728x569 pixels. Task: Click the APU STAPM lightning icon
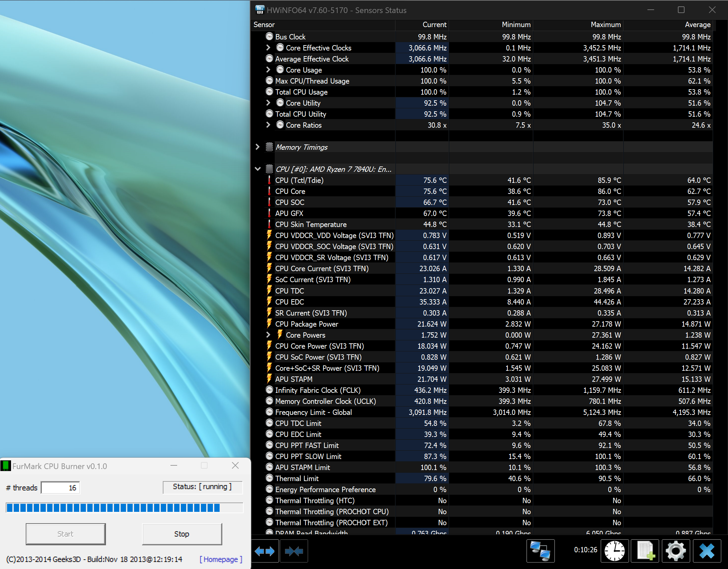[x=269, y=378]
